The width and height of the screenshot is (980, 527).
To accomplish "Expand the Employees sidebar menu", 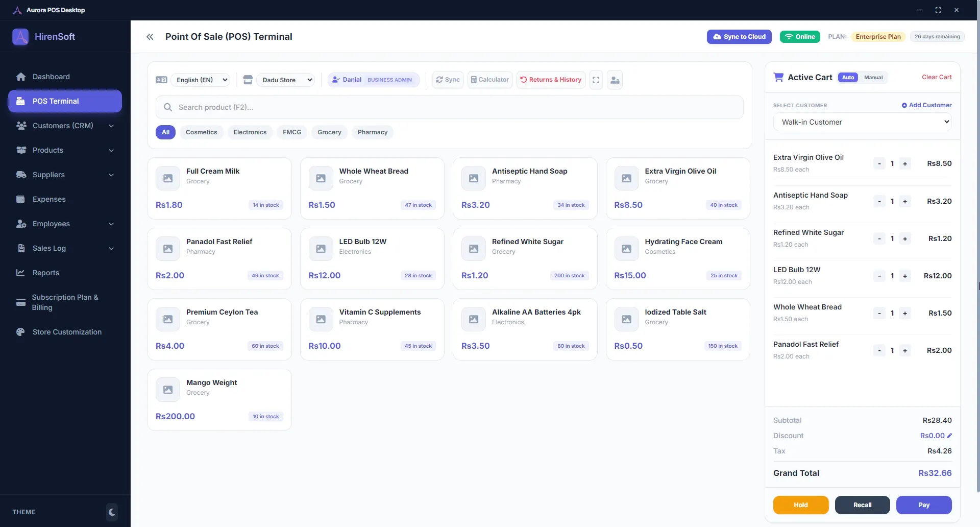I will tap(65, 224).
